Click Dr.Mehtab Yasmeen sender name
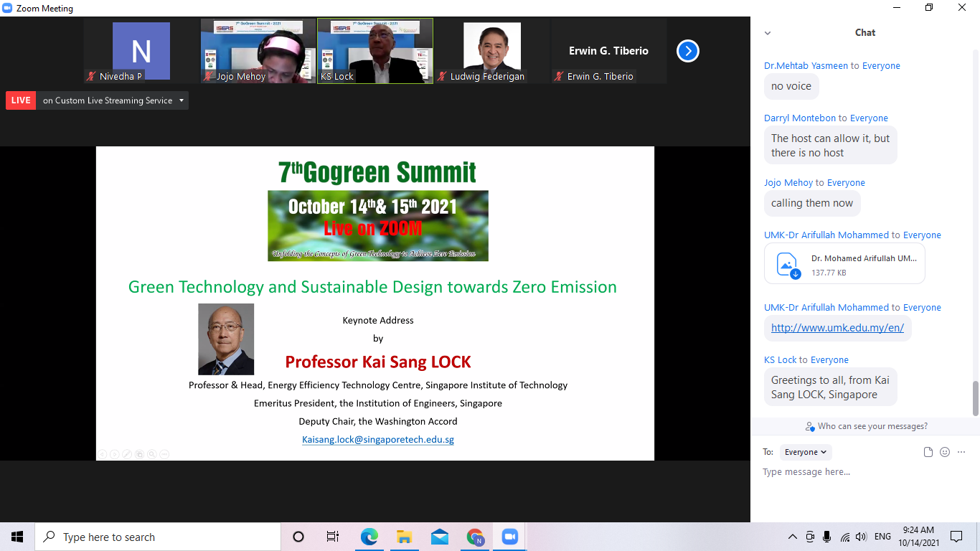Screen dimensions: 980x551 (x=806, y=65)
